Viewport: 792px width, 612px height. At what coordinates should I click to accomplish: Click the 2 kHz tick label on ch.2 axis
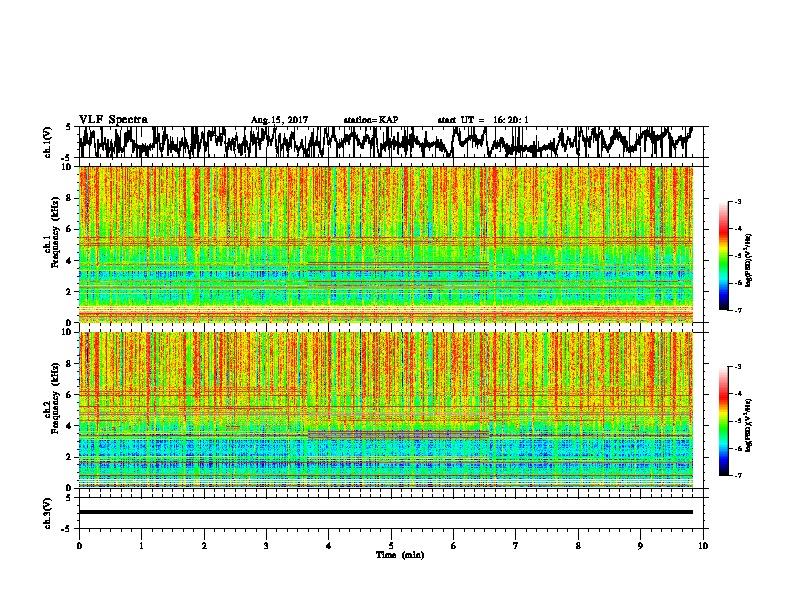[70, 457]
